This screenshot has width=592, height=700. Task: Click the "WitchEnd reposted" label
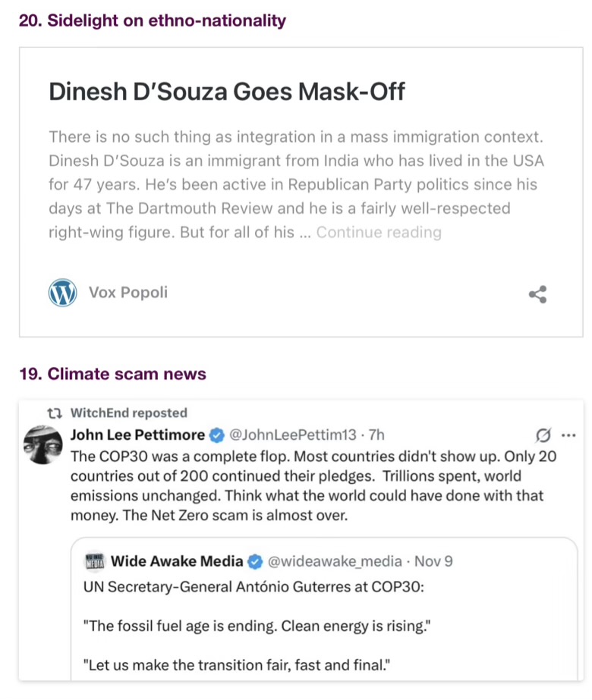128,413
